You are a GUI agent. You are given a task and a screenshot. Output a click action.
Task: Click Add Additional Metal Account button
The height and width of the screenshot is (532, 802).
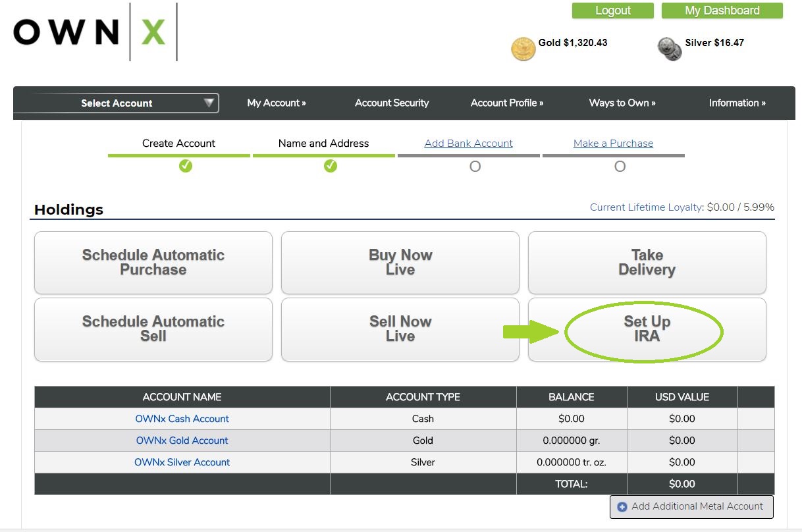691,507
